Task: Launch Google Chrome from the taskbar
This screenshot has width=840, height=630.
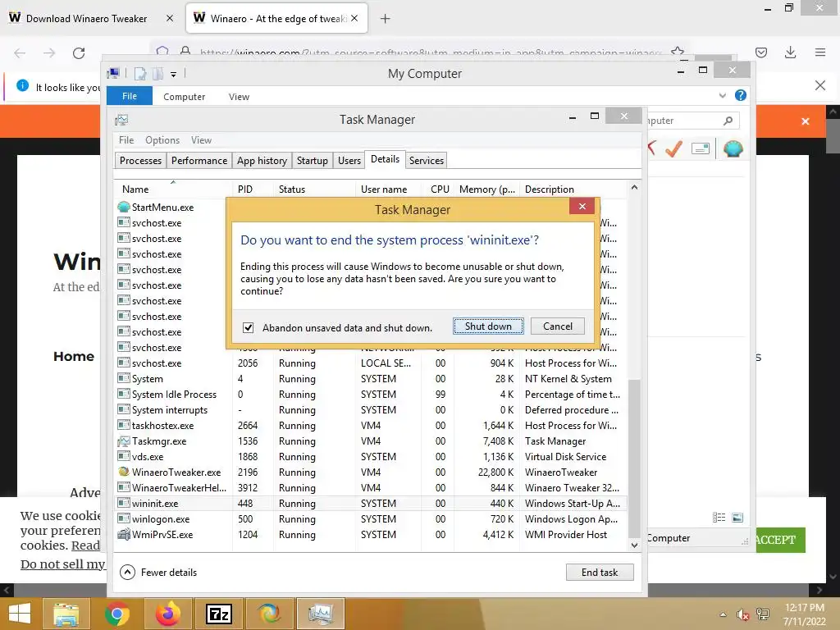Action: [x=116, y=614]
